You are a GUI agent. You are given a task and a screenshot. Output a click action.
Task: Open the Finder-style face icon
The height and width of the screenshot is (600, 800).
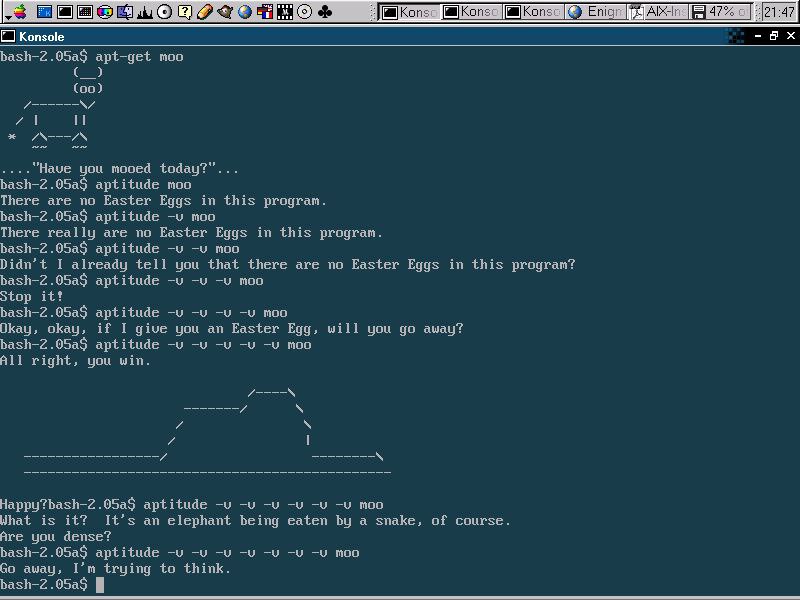coord(124,11)
